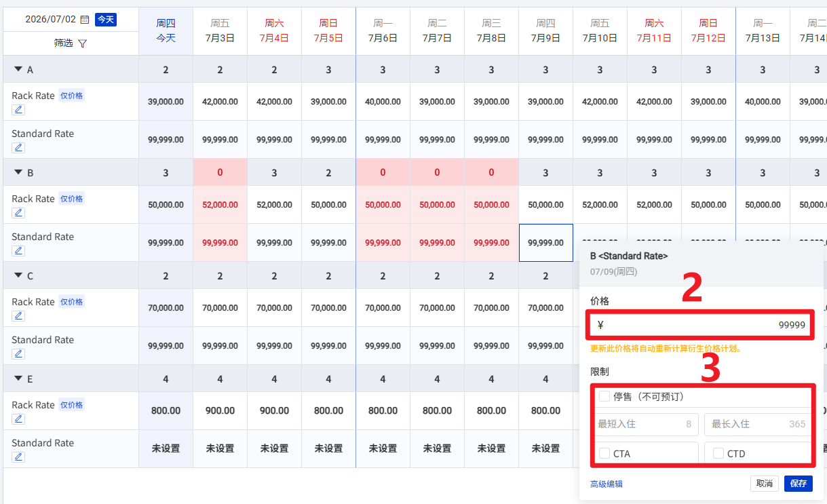Click the 2026/07/02 date field
The image size is (827, 504).
[51, 20]
